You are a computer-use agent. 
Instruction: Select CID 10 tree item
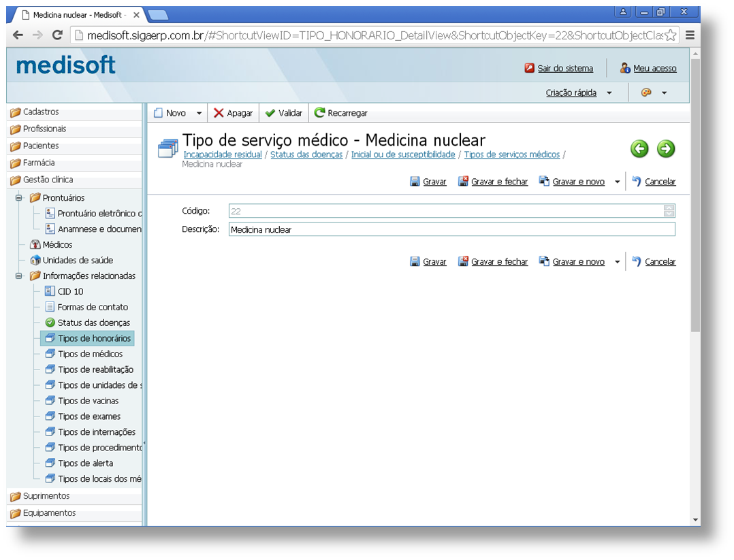(64, 291)
